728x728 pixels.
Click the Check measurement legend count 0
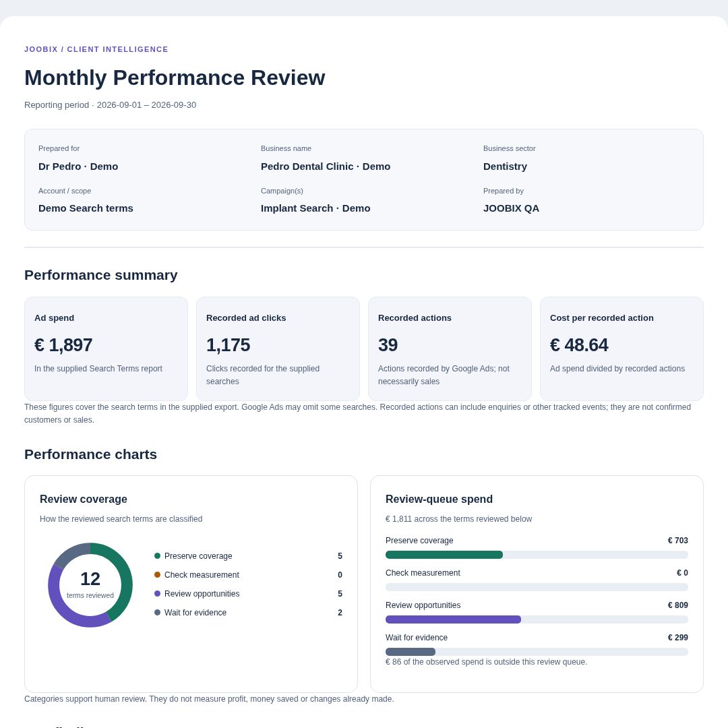340,575
